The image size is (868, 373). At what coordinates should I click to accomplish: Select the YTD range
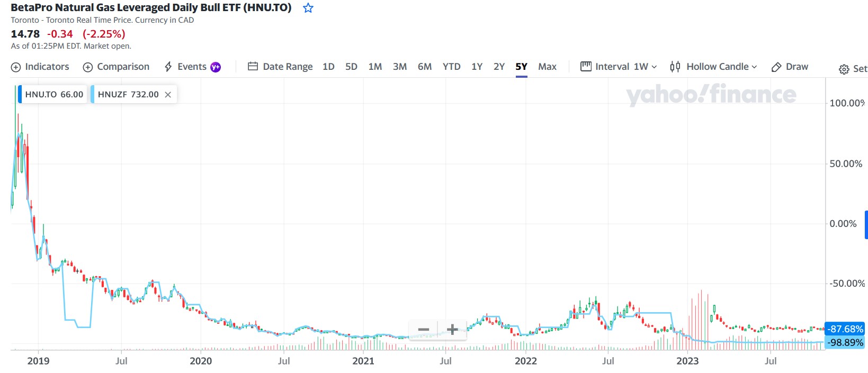tap(452, 67)
